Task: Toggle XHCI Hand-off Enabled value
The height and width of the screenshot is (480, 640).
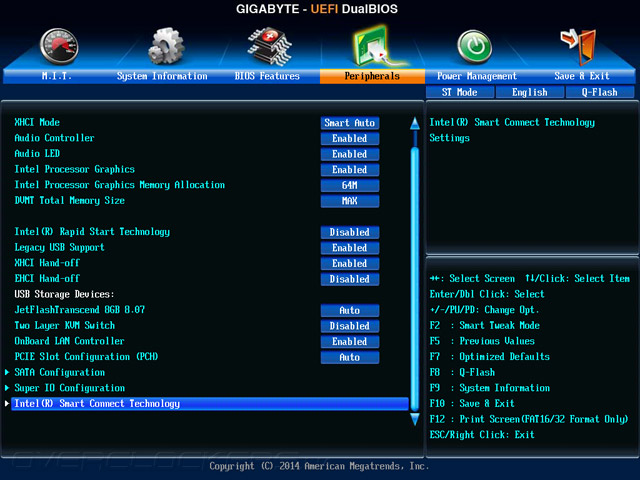Action: (x=350, y=263)
